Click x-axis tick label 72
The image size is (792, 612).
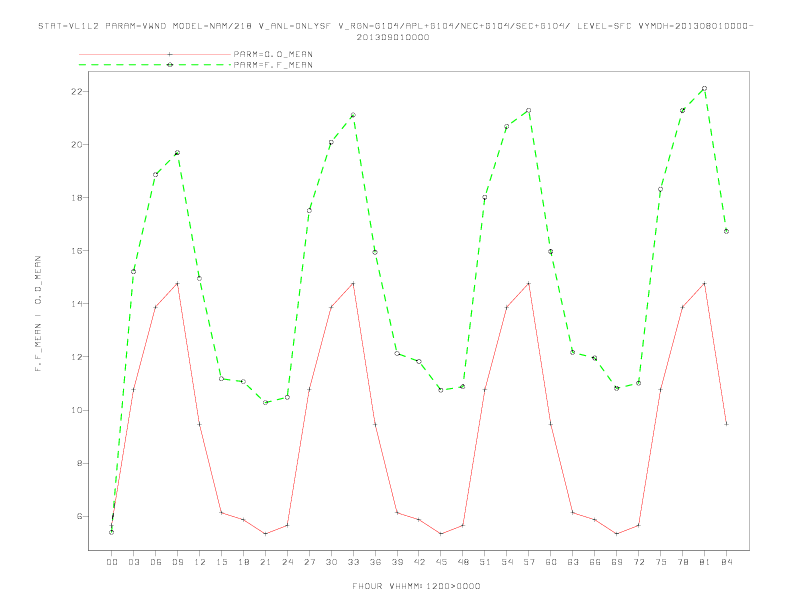[638, 562]
